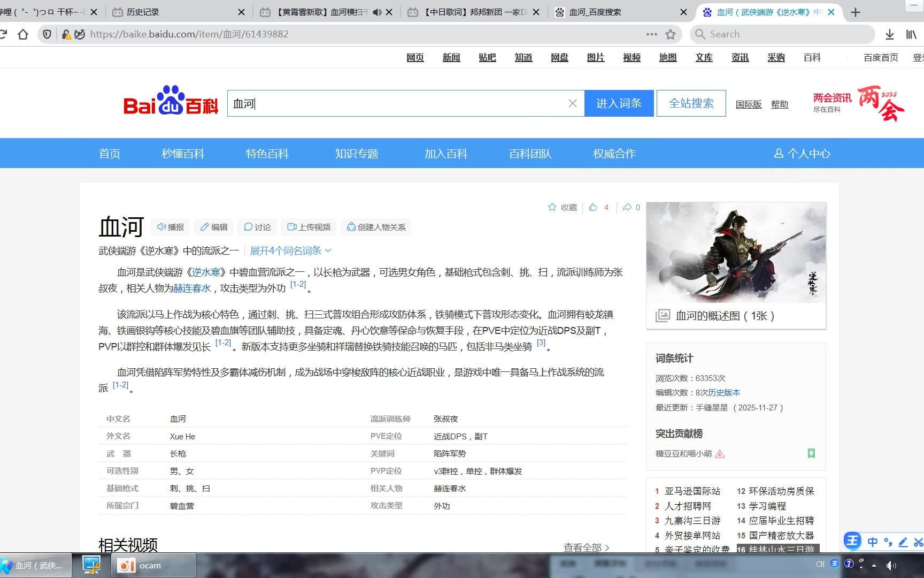Open the downloads arrow icon

tap(889, 34)
